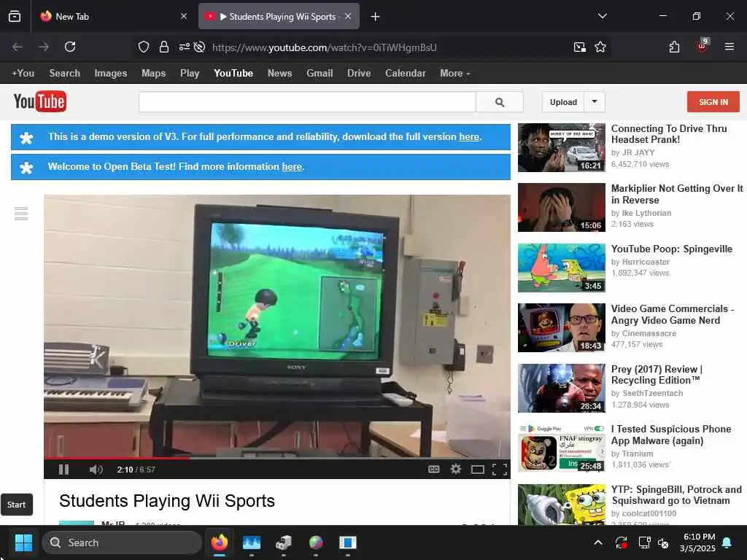Follow the 'here' link in demo version banner
The width and height of the screenshot is (747, 560).
point(469,136)
